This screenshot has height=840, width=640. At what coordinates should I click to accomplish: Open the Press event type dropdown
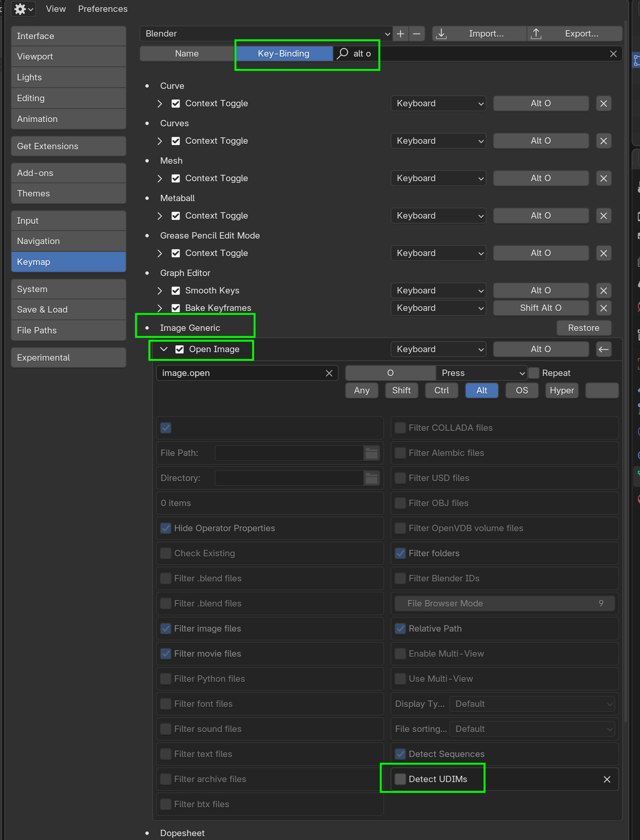pos(482,373)
